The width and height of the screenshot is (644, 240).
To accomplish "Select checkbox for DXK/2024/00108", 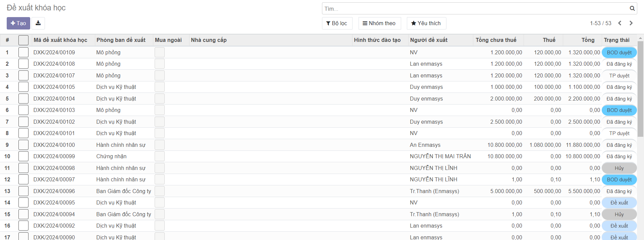I will tap(23, 64).
